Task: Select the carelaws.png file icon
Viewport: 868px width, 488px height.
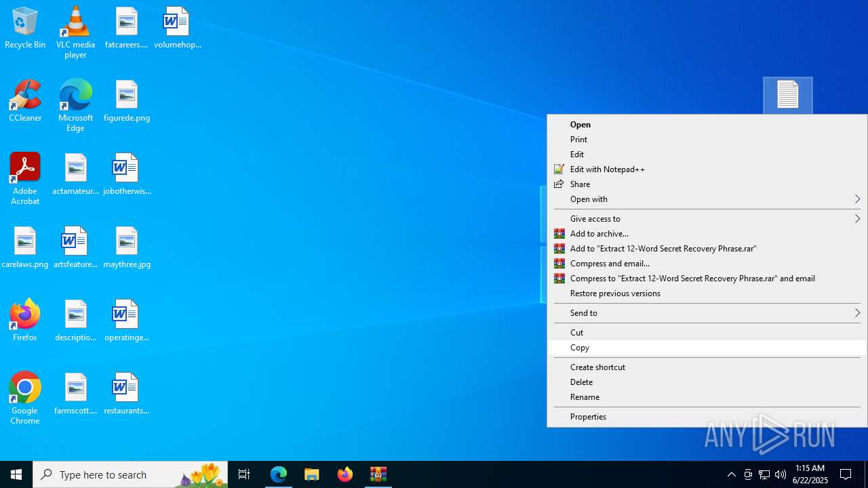Action: click(25, 248)
